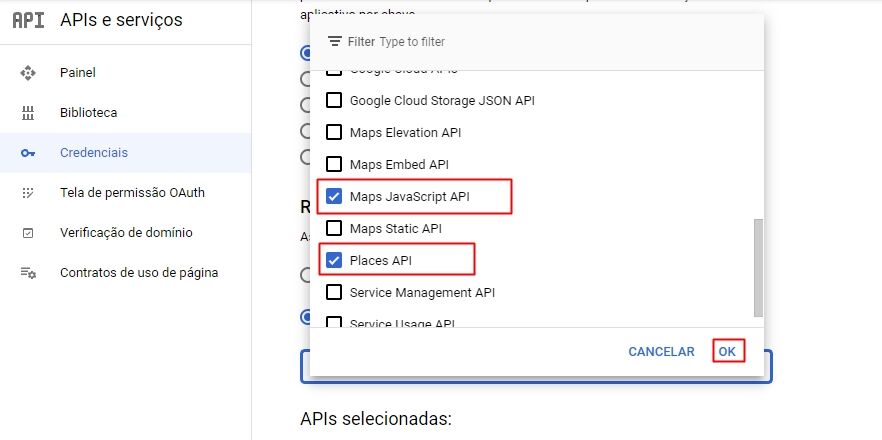Click the Verificação de domínio checkbox icon
The image size is (882, 440).
(28, 232)
